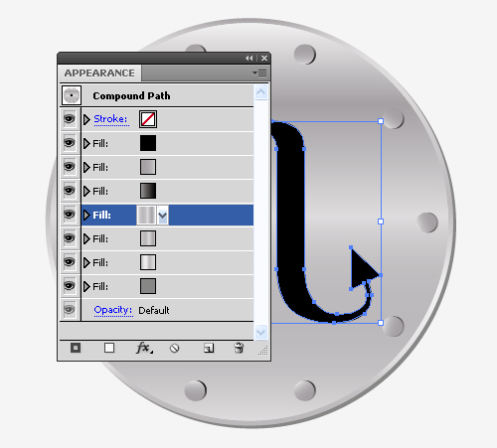Click Add New Stroke icon at panel bottom
497x448 pixels.
(76, 348)
